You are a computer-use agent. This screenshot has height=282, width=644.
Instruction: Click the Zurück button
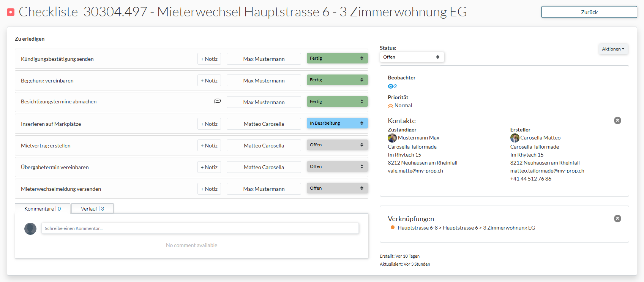589,12
